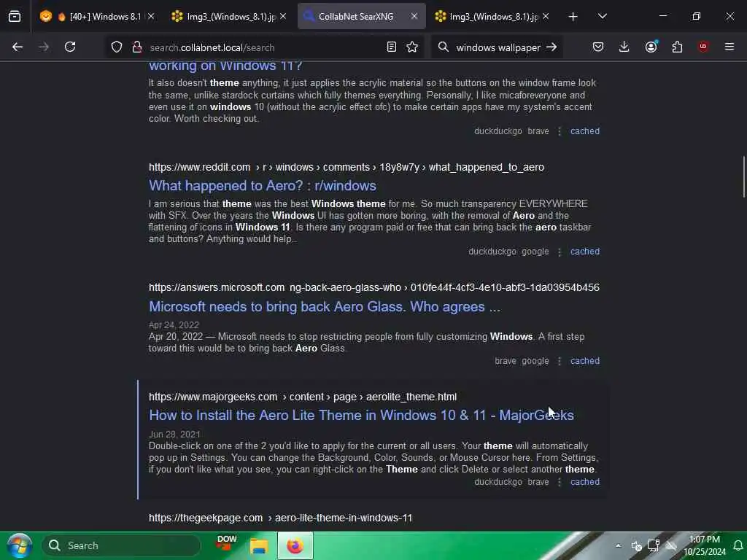Viewport: 747px width, 560px height.
Task: Expand options dots for MajorGeeks result
Action: tap(560, 483)
